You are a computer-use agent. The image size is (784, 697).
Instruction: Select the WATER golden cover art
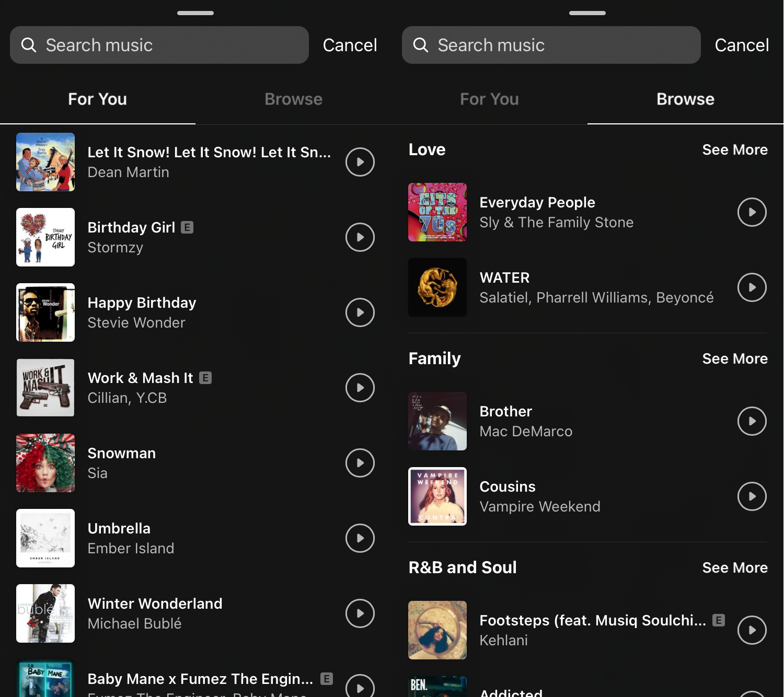pos(437,287)
